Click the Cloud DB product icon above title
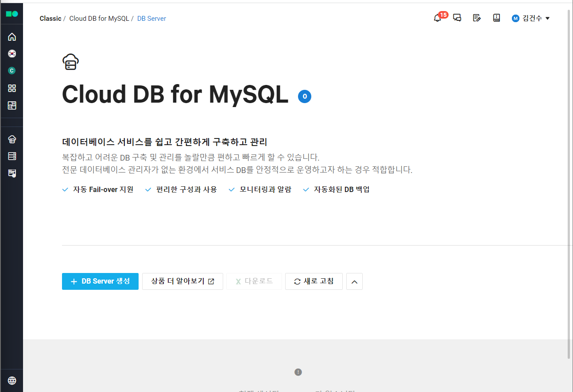This screenshot has width=573, height=392. (70, 62)
